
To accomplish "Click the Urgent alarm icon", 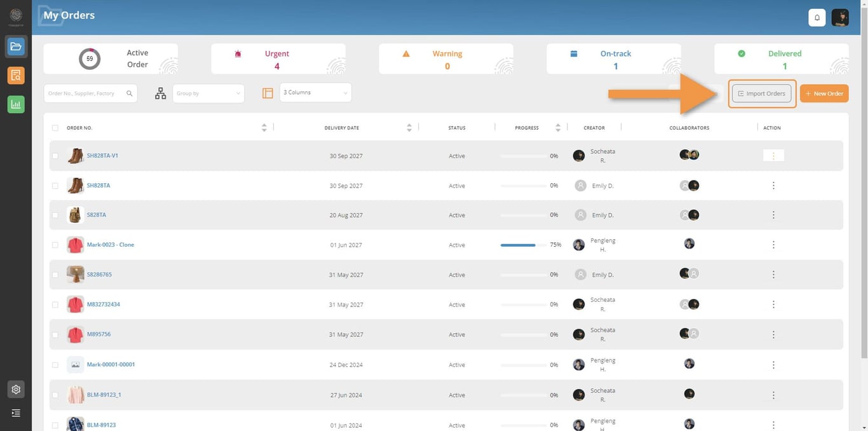I will pyautogui.click(x=238, y=54).
